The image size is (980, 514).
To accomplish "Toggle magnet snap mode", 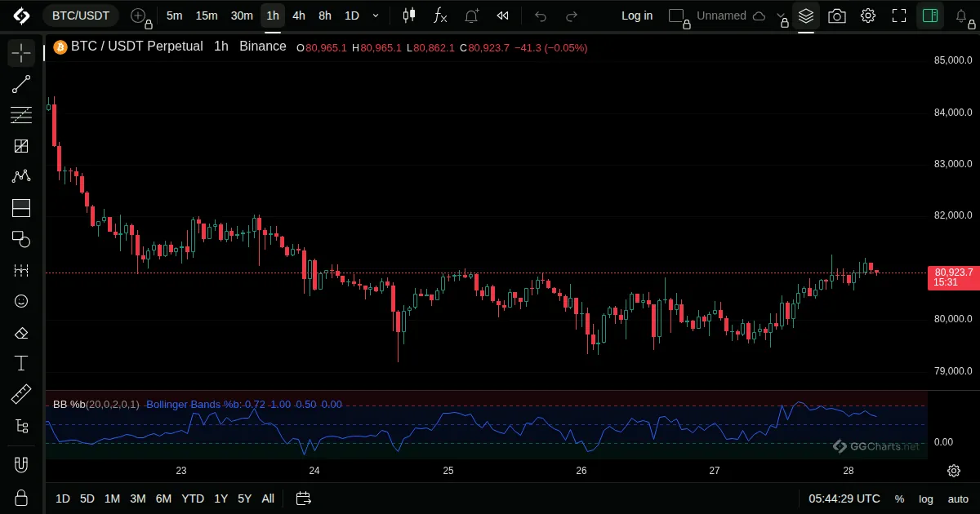I will (21, 465).
